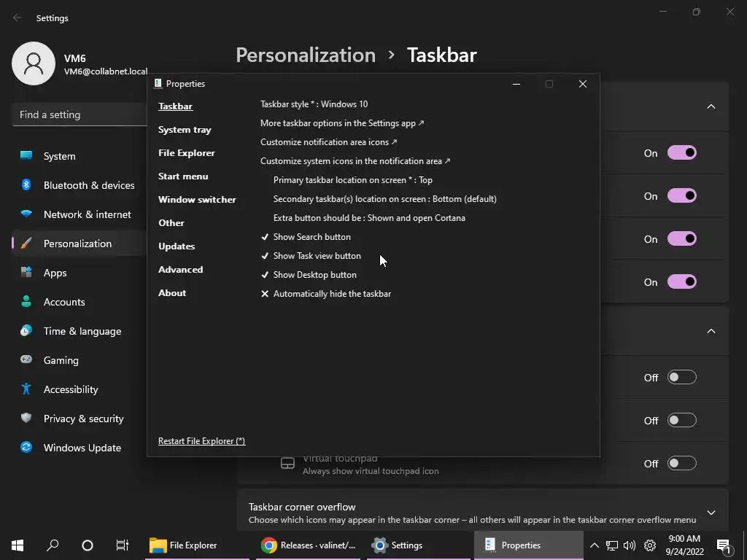Screen dimensions: 747x560
Task: Expand Taskbar corner overflow section
Action: (x=711, y=513)
